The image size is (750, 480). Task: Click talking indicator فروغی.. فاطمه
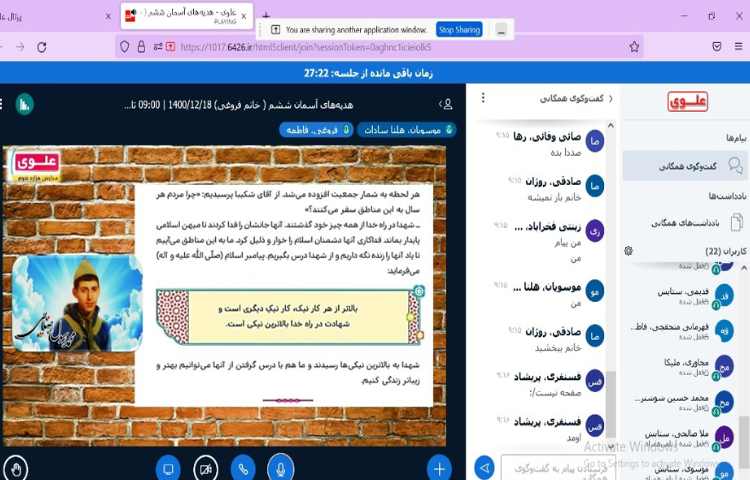click(x=316, y=130)
